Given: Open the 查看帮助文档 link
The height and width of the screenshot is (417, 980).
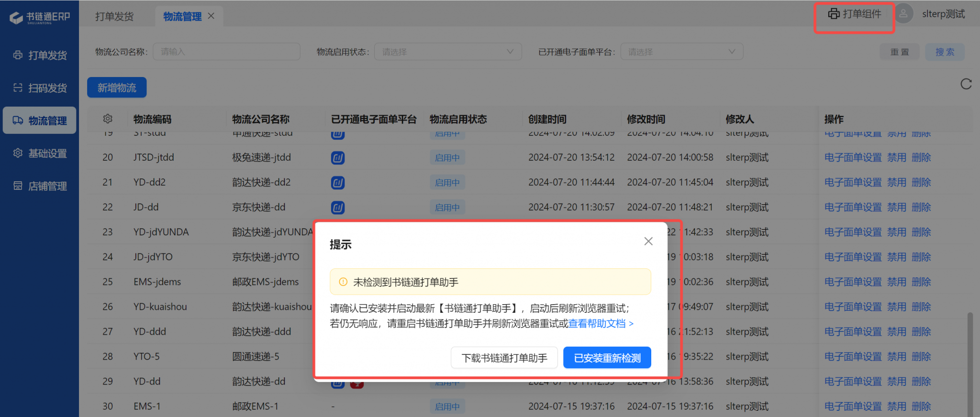Looking at the screenshot, I should click(x=601, y=324).
